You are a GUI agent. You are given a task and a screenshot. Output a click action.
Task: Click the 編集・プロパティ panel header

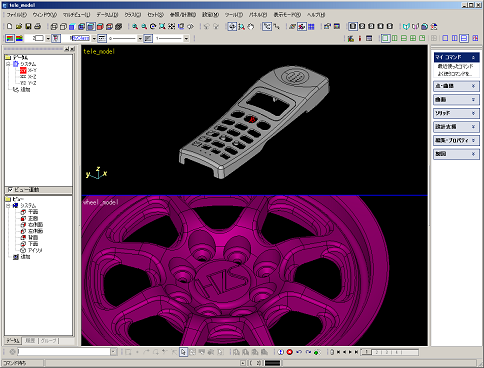456,140
